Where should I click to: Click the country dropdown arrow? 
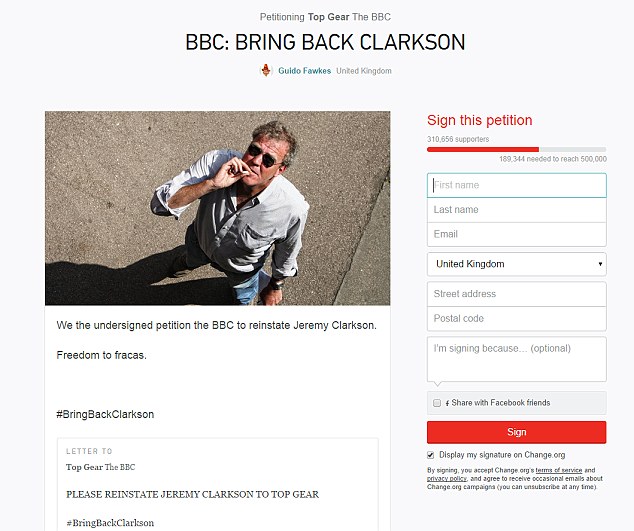[600, 264]
